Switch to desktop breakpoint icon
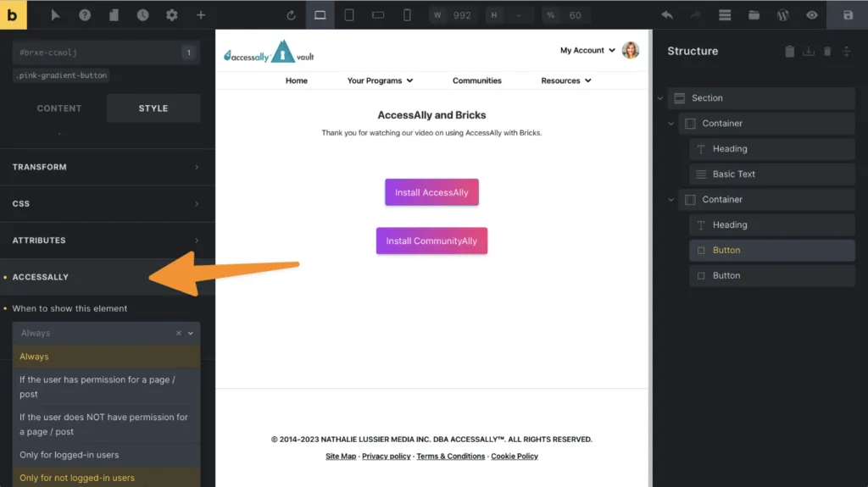 [x=320, y=15]
